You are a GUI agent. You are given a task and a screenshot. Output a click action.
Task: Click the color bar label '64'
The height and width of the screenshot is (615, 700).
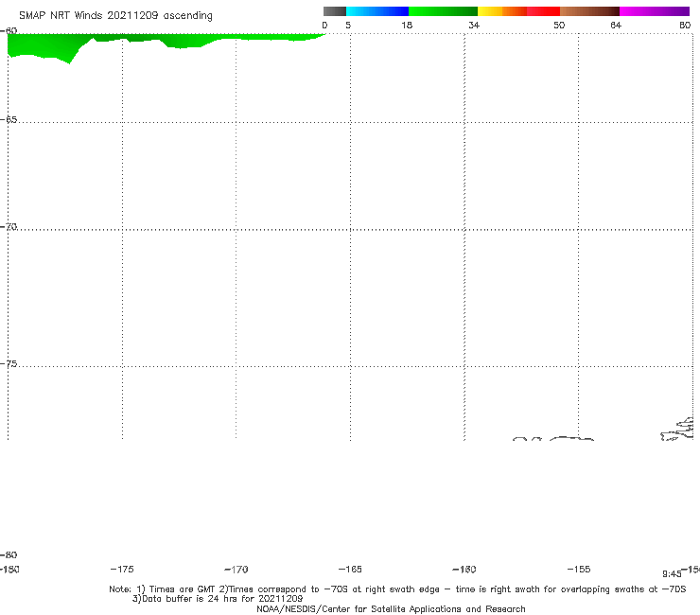(x=616, y=25)
